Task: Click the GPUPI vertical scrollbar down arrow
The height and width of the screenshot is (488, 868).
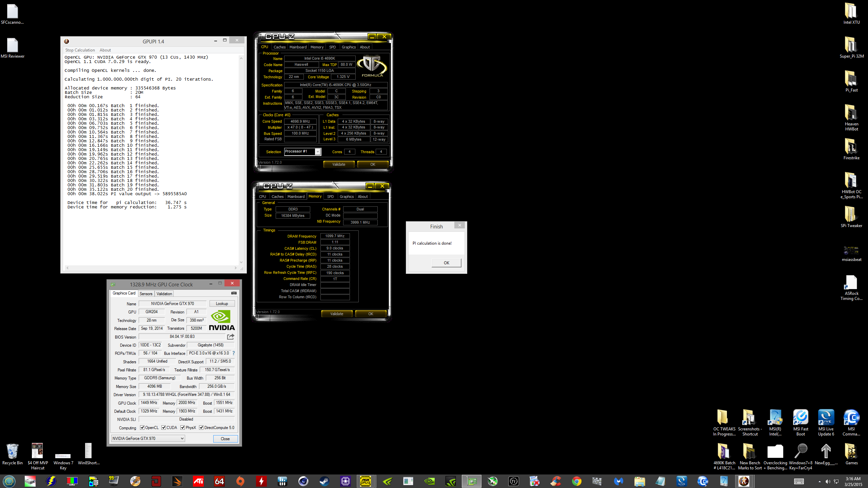Action: tap(241, 262)
